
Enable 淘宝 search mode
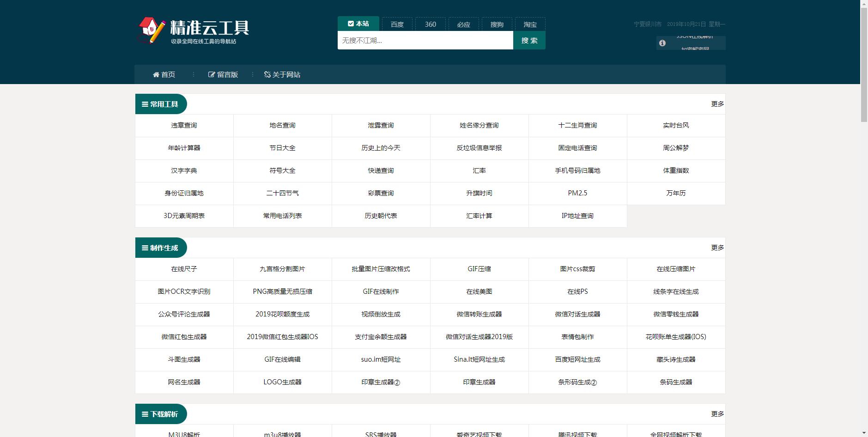(x=530, y=24)
